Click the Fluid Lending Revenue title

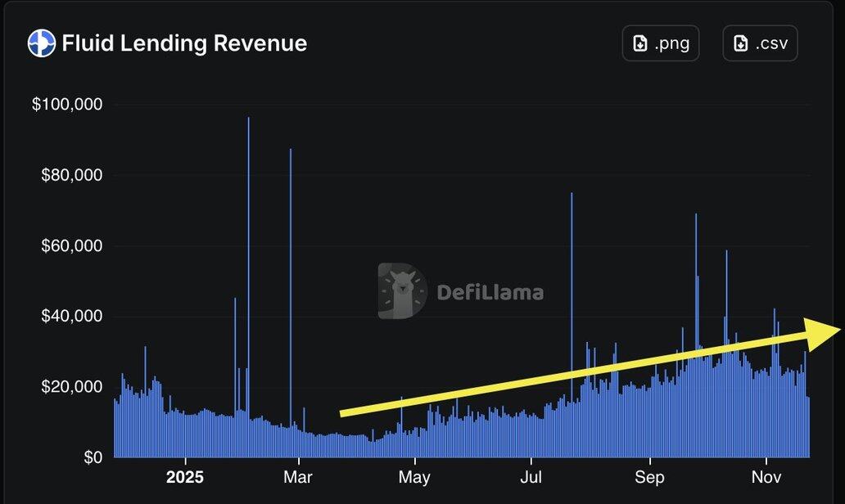184,43
